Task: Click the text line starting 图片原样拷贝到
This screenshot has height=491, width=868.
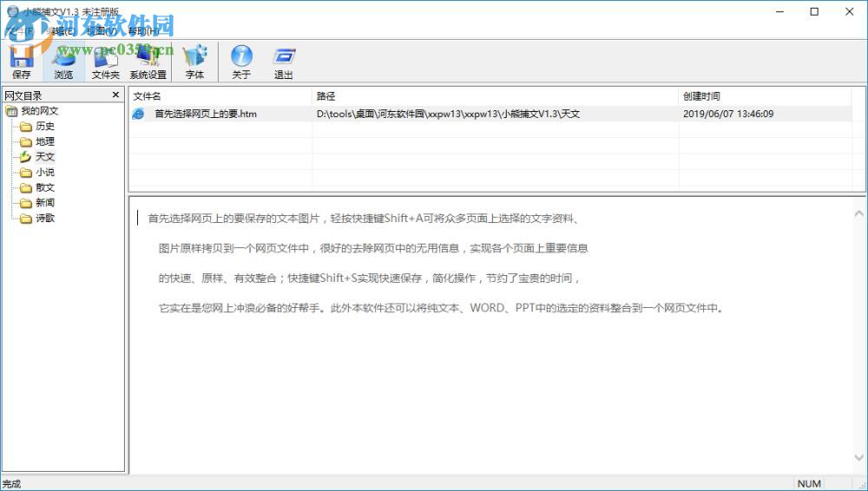Action: [x=373, y=248]
